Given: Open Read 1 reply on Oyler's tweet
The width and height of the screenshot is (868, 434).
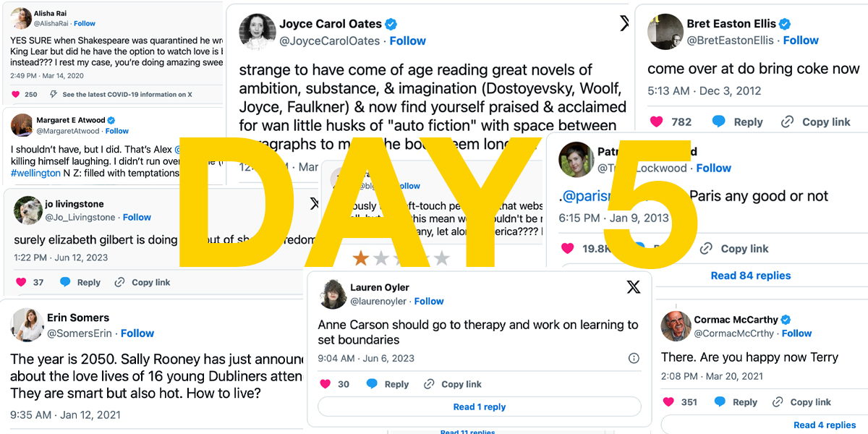Looking at the screenshot, I should pos(480,407).
